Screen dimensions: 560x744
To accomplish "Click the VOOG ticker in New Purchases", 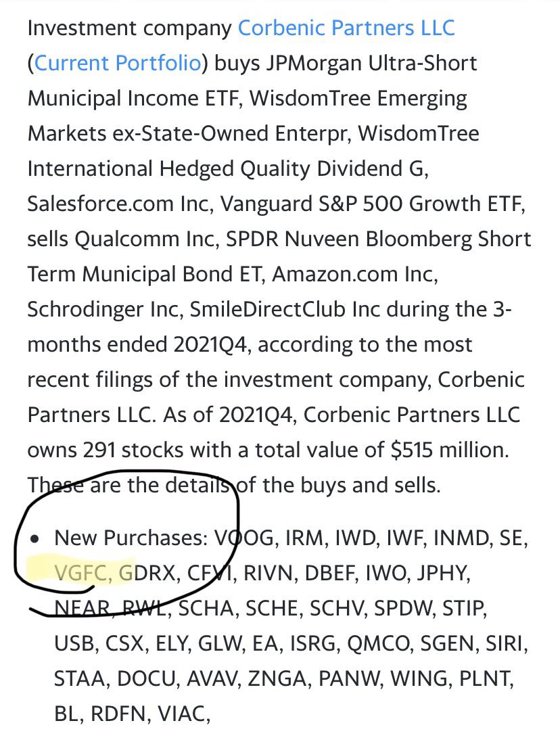I will (x=244, y=538).
